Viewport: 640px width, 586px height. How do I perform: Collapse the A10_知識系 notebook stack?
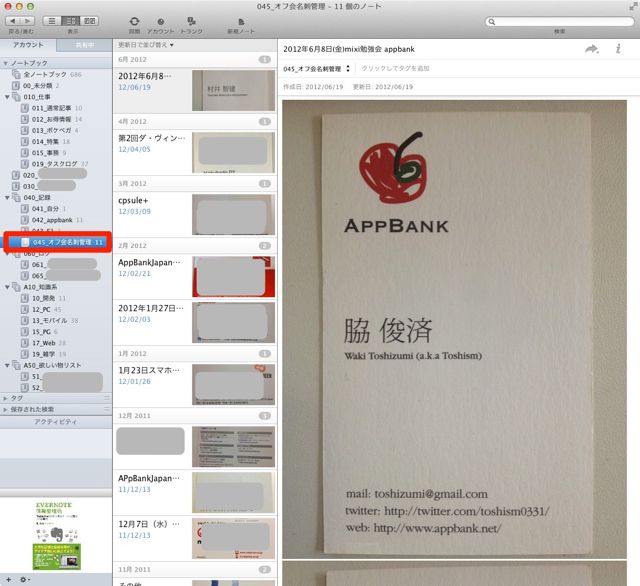[x=7, y=287]
